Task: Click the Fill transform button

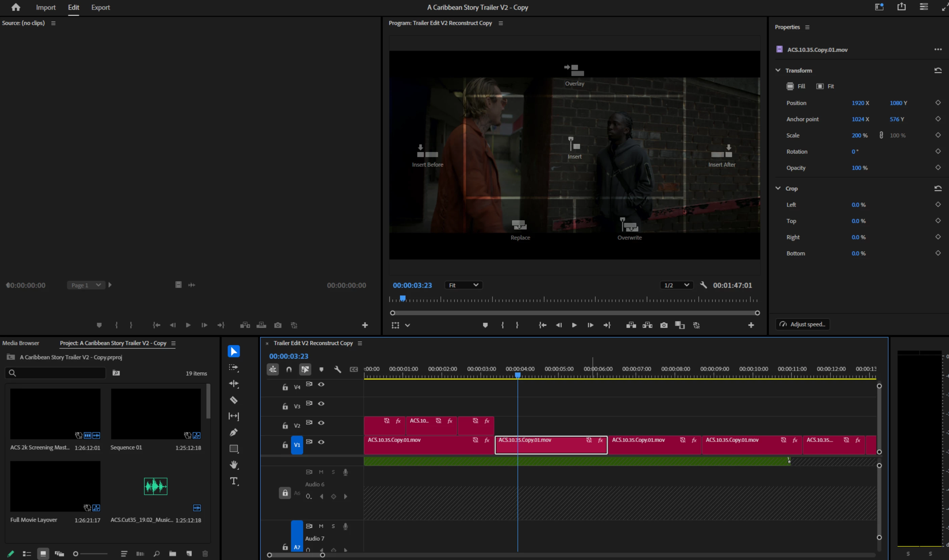Action: (796, 86)
